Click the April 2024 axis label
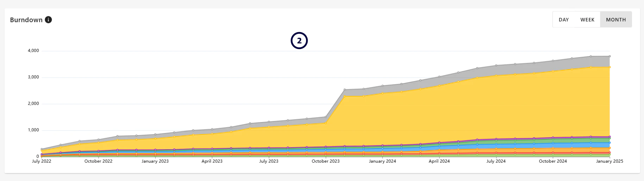Image resolution: width=644 pixels, height=181 pixels. pos(439,161)
